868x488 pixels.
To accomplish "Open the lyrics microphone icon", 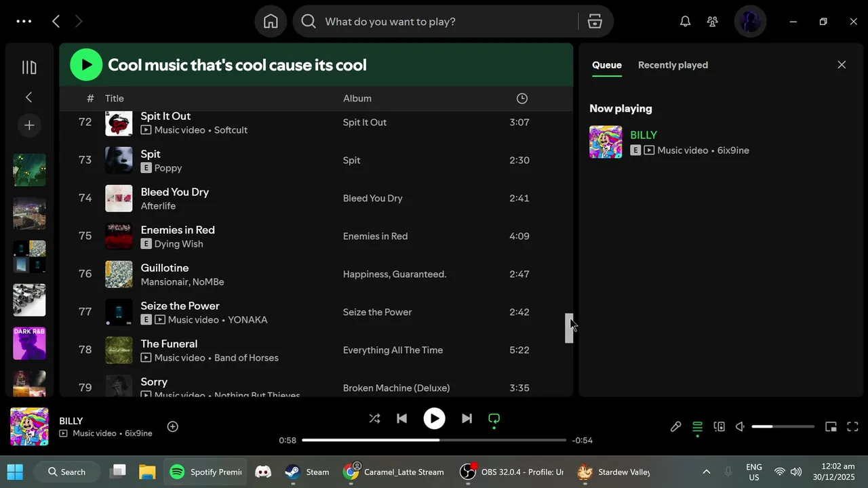I will (x=676, y=426).
